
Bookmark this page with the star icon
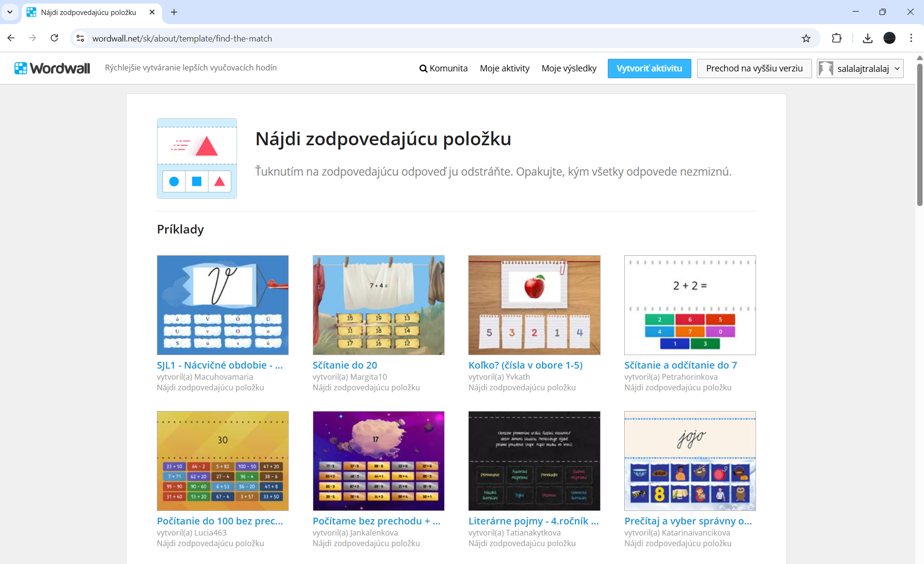(x=806, y=39)
